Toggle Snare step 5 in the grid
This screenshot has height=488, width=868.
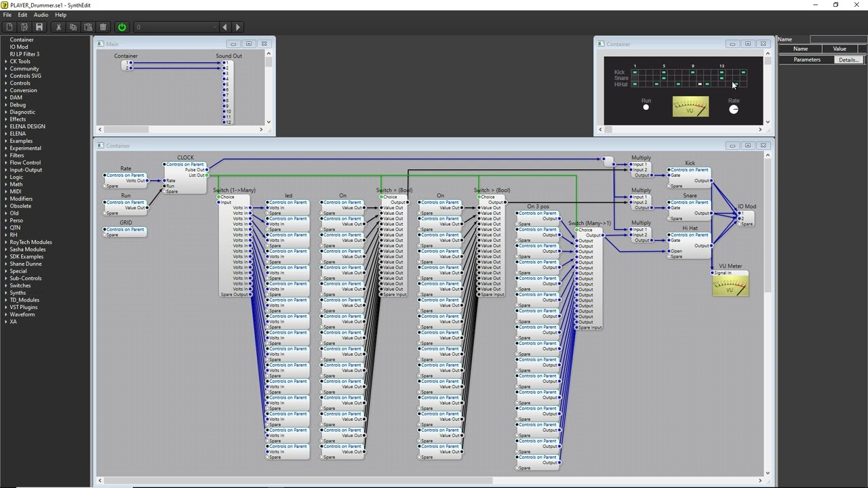(x=664, y=78)
